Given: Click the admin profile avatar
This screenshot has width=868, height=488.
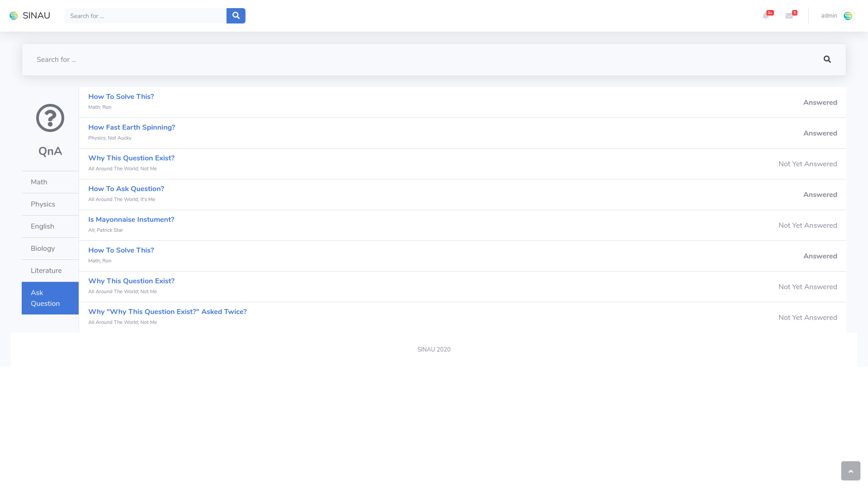Looking at the screenshot, I should tap(848, 16).
